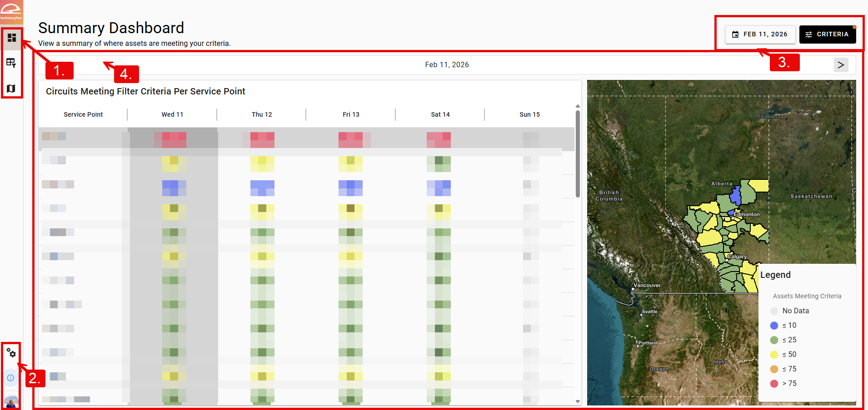Open the user profile avatar
868x410 pixels.
click(x=11, y=402)
